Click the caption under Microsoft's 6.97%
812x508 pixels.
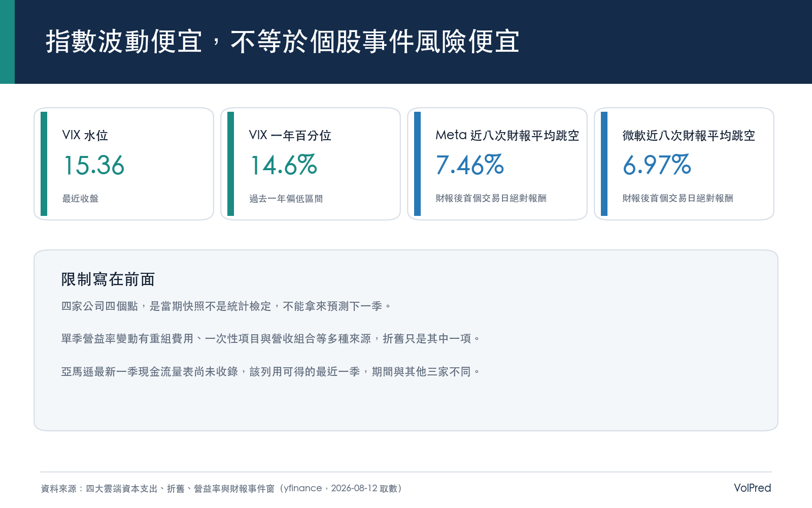click(x=678, y=199)
